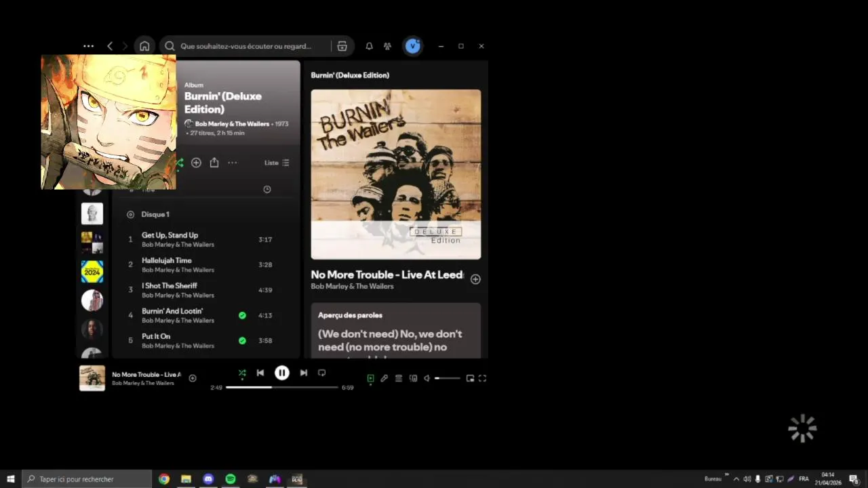Screen dimensions: 868x488
Task: Go forward with the right arrow
Action: (x=125, y=46)
